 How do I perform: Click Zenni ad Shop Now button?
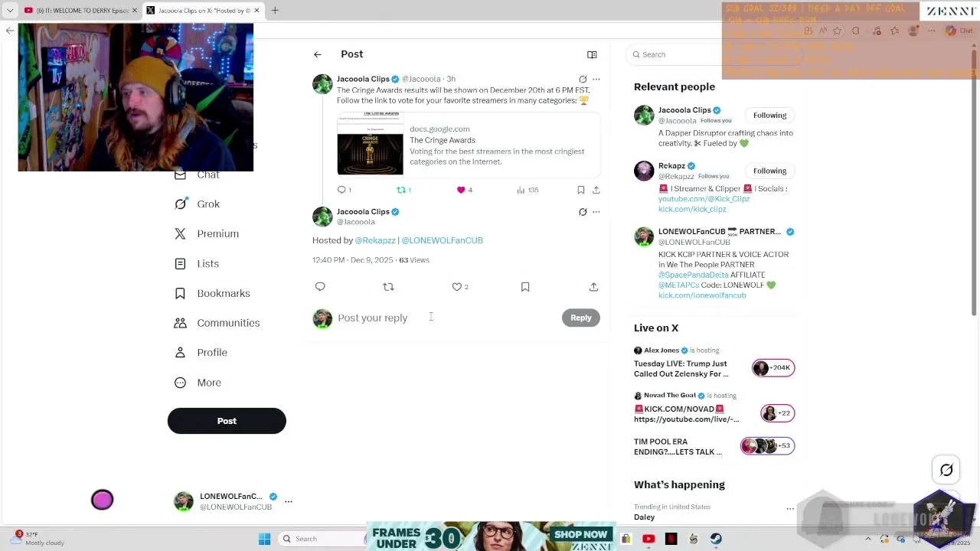coord(580,534)
